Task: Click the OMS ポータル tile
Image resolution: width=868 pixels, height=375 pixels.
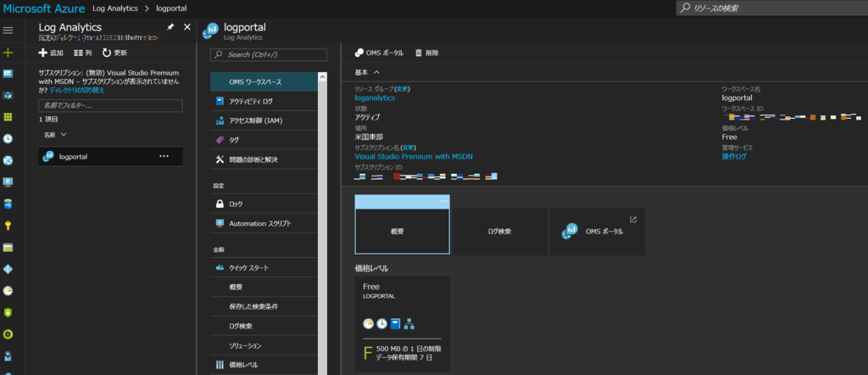Action: [598, 232]
